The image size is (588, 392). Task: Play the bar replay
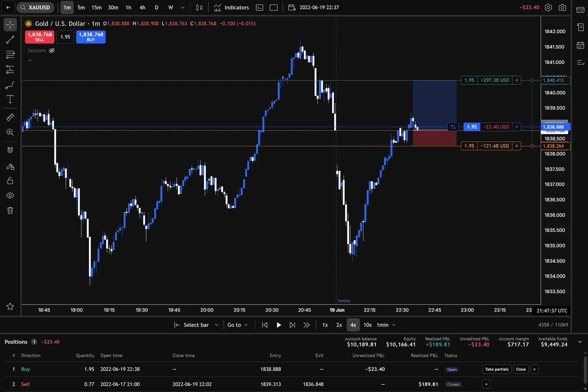pyautogui.click(x=279, y=325)
